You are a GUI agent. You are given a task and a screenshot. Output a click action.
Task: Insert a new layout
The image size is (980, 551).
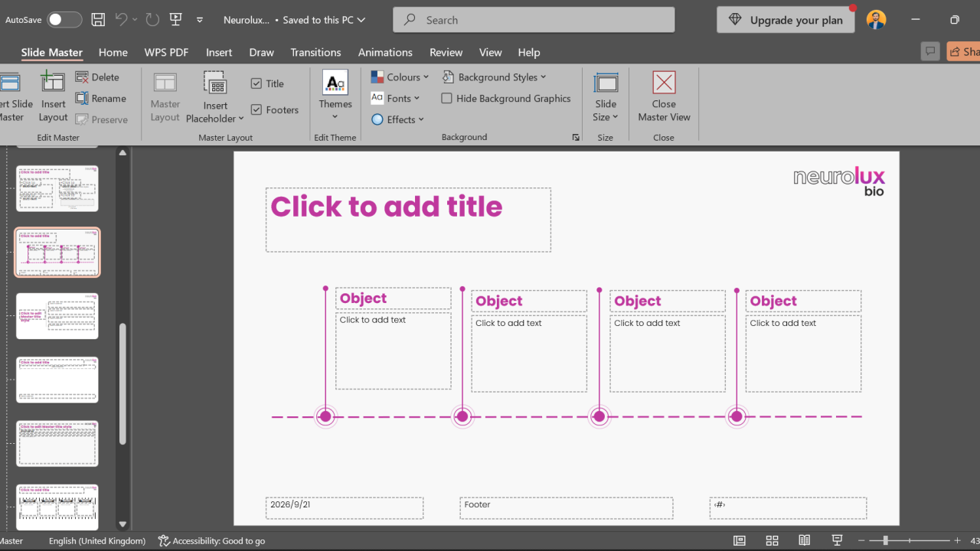tap(54, 97)
